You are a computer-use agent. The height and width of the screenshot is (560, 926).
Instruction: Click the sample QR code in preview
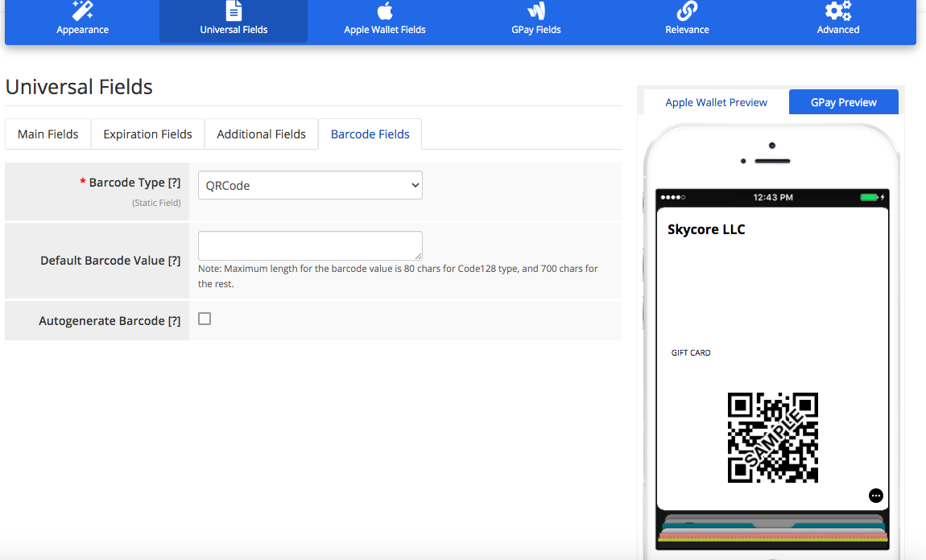pyautogui.click(x=772, y=437)
